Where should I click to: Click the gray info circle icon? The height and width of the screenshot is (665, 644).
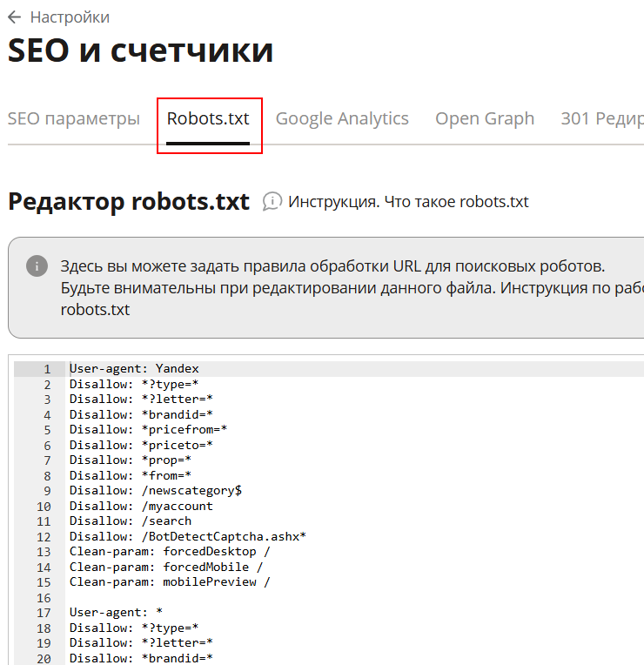click(x=37, y=266)
